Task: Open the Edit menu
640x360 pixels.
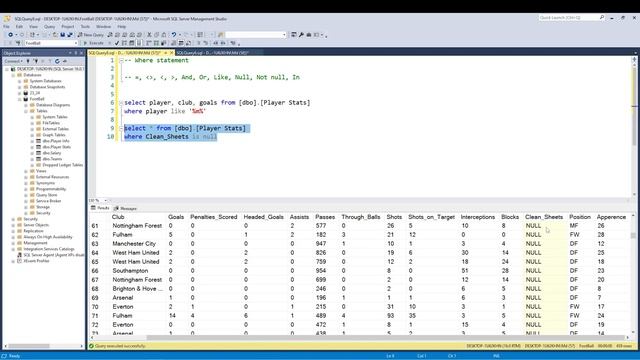Action: coord(19,27)
